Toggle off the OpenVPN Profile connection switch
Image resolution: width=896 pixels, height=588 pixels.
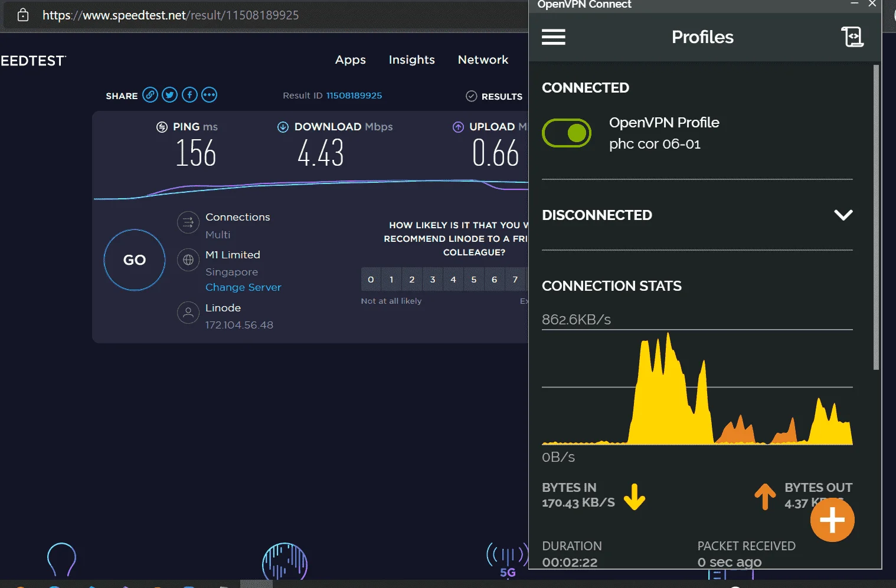(567, 133)
